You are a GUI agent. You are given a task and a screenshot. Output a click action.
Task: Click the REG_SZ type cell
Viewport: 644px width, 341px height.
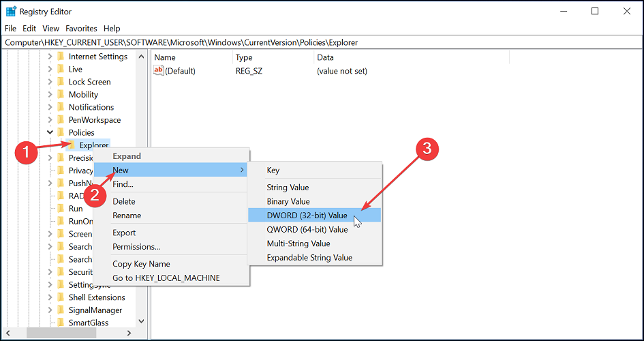(x=249, y=71)
